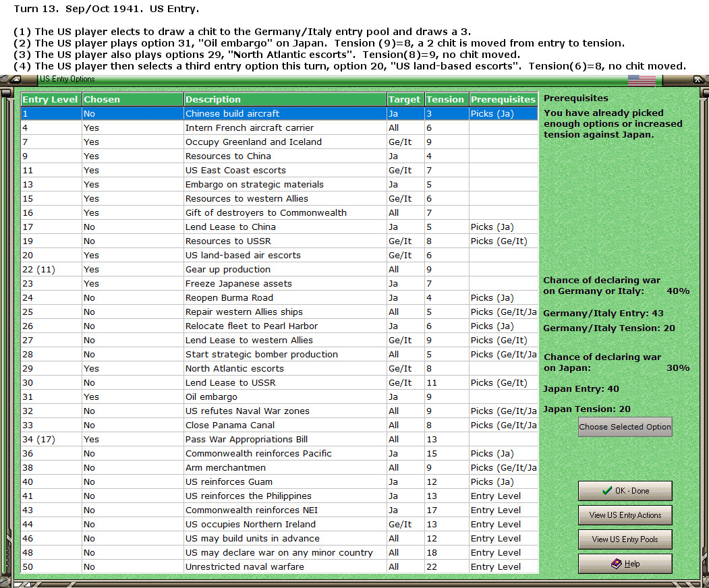
Task: Select the Lend Lease to USSR option
Action: coord(279,383)
